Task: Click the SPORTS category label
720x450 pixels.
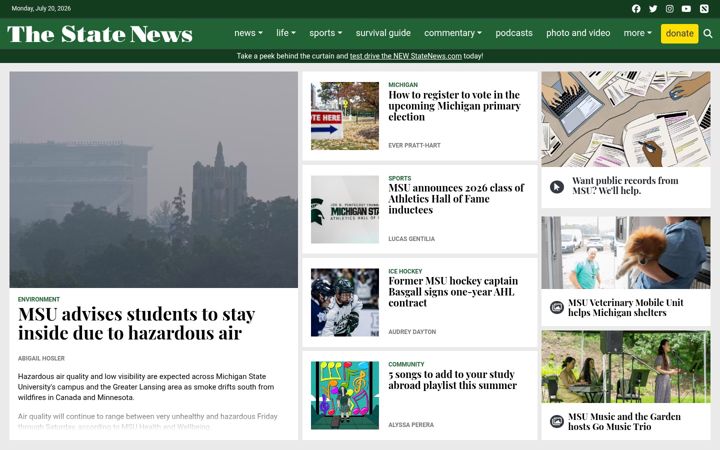Action: click(399, 178)
